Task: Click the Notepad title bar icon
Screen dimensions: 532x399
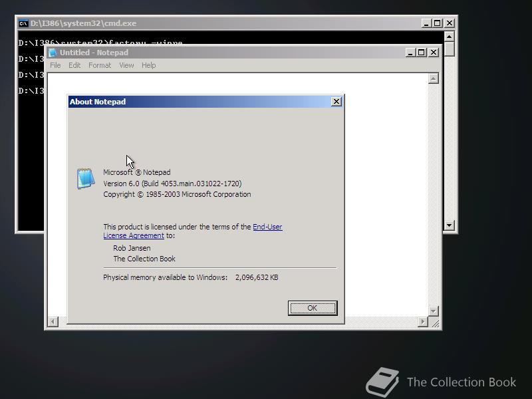Action: pyautogui.click(x=53, y=53)
